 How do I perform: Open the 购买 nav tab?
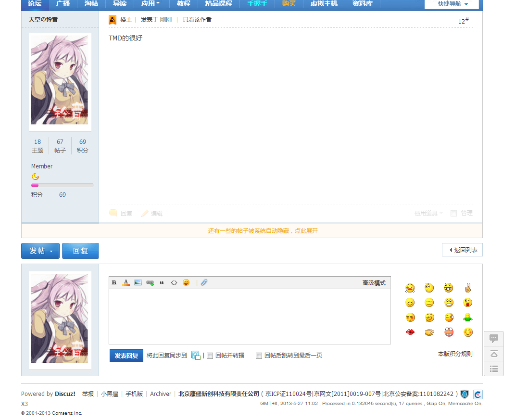[289, 4]
